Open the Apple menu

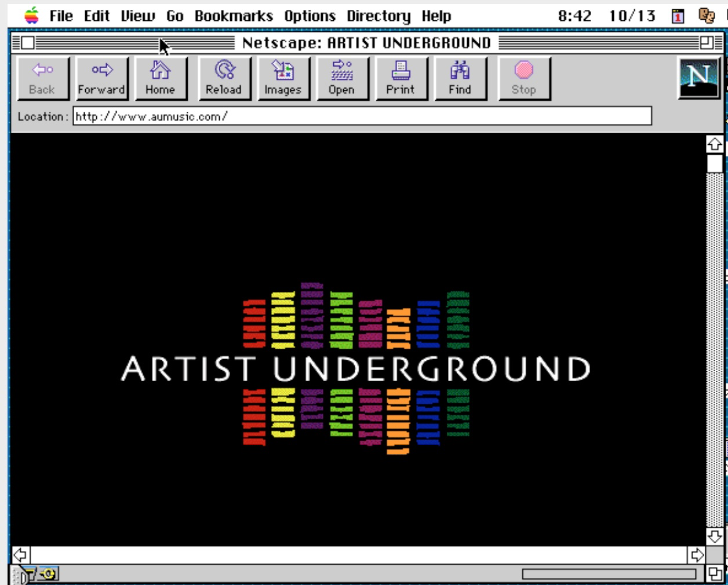(x=31, y=16)
